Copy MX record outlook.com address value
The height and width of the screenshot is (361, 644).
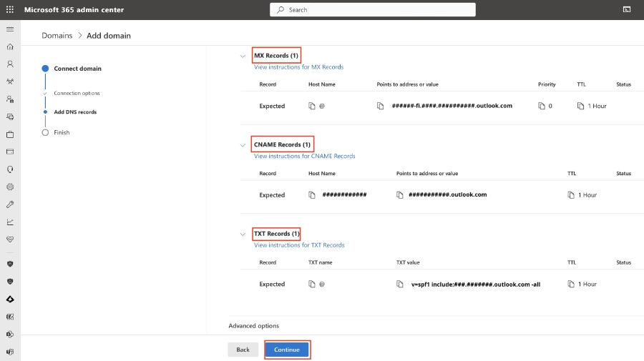click(381, 106)
